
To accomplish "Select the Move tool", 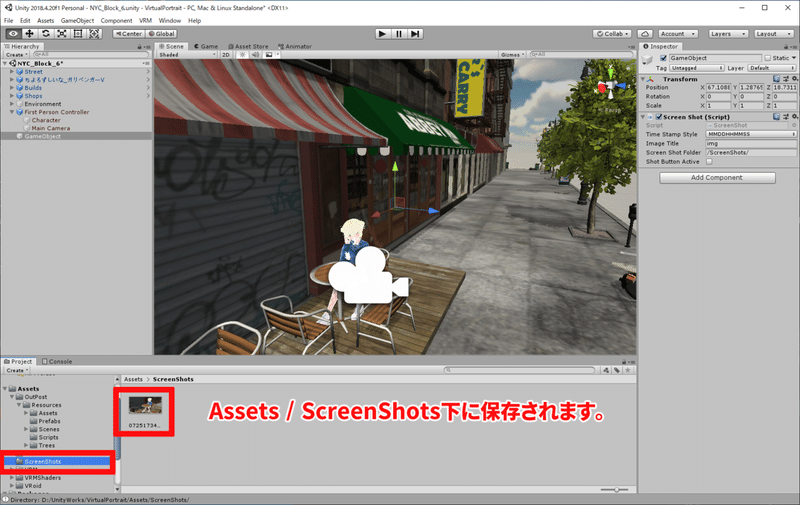I will coord(30,34).
